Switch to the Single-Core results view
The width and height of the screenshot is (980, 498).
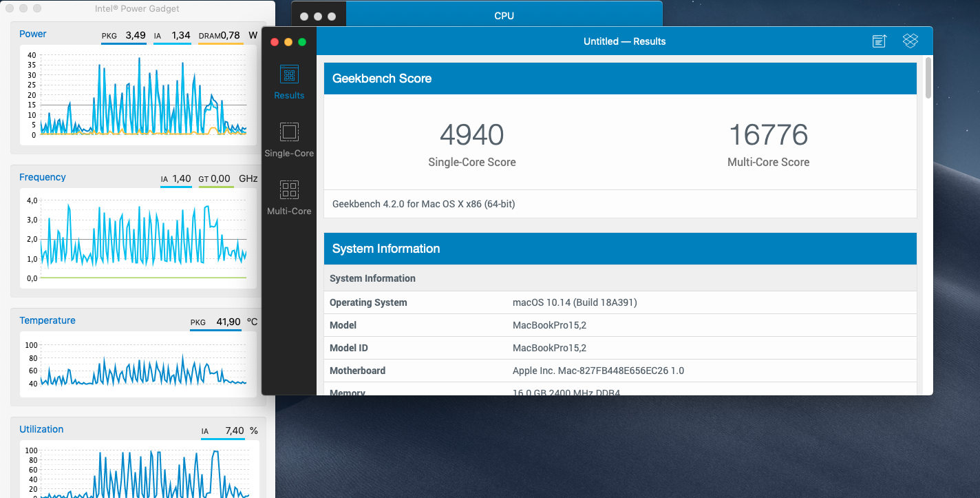(289, 140)
